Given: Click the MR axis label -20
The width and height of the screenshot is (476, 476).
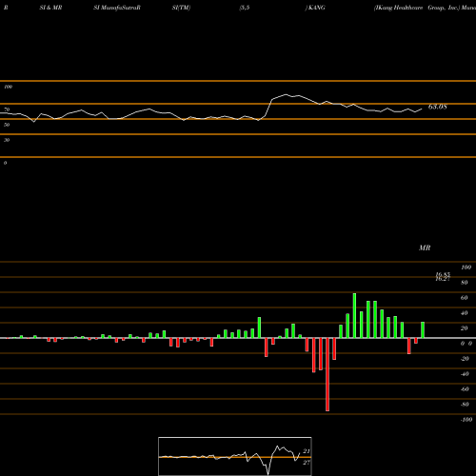Looking at the screenshot, I should (465, 359).
